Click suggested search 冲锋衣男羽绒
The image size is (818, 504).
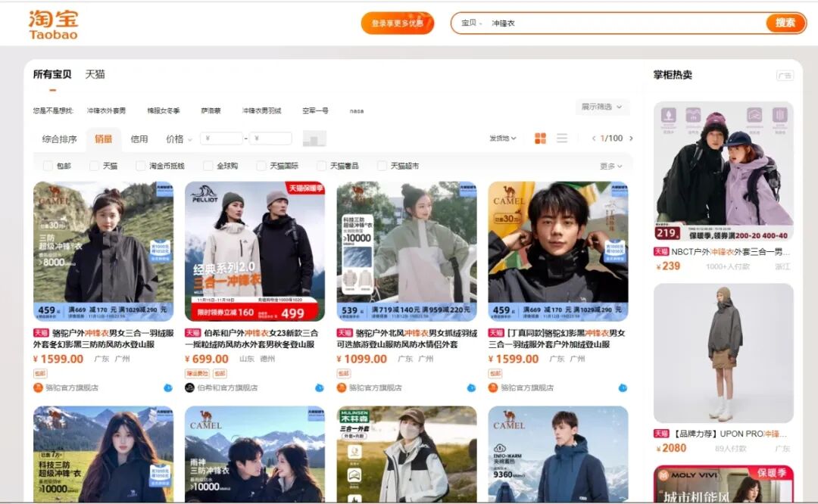tap(261, 110)
